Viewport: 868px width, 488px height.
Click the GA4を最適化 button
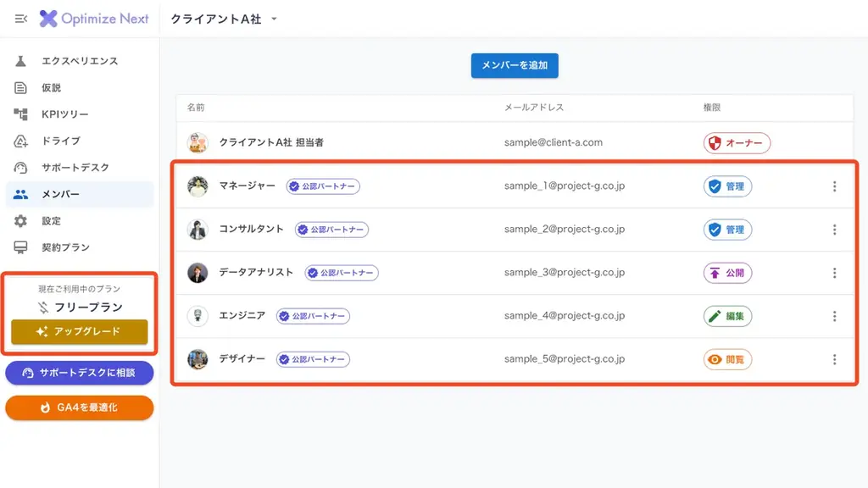click(x=79, y=408)
